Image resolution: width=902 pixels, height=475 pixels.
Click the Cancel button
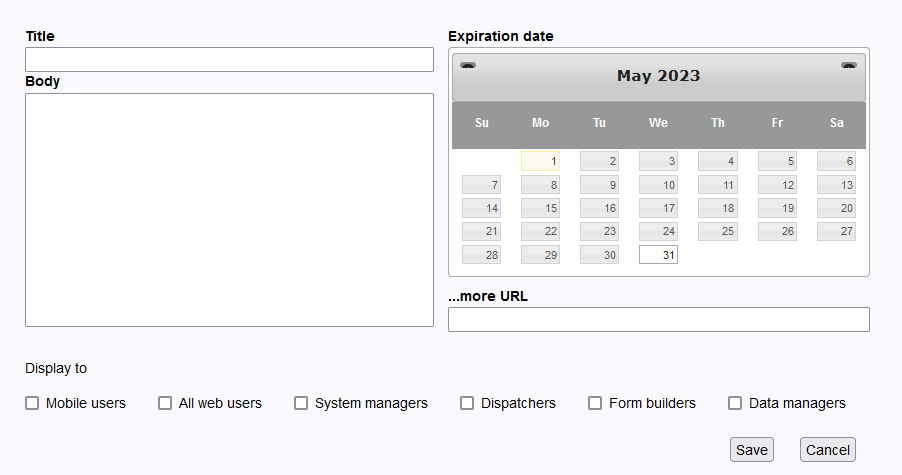click(828, 450)
